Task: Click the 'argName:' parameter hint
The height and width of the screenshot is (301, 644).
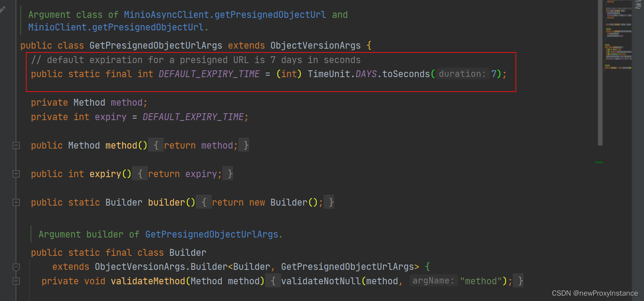Action: [433, 281]
